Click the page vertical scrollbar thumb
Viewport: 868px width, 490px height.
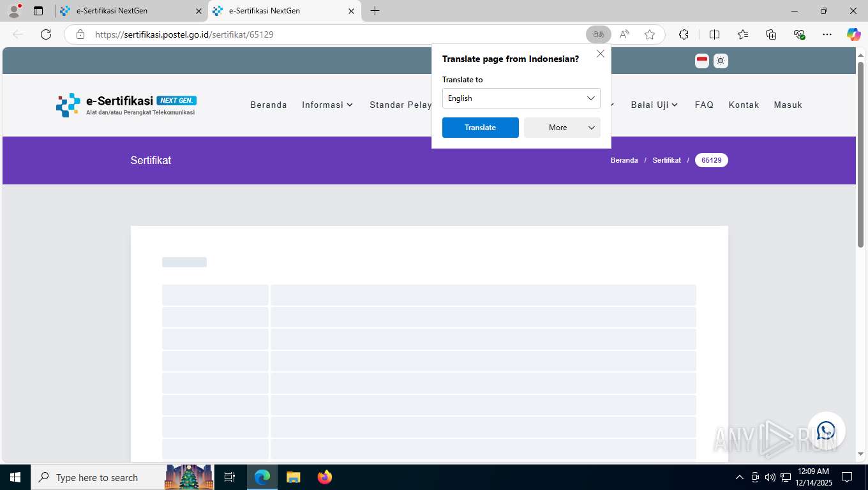tap(860, 154)
